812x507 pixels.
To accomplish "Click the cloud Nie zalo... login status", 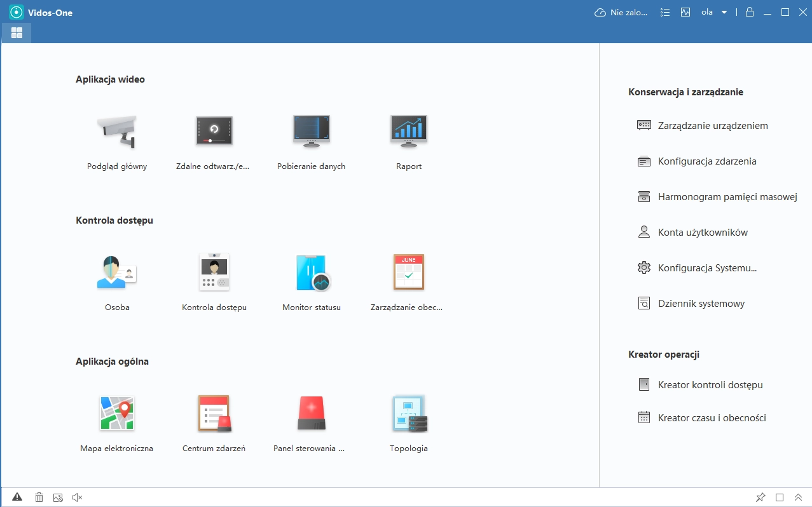I will [x=621, y=12].
